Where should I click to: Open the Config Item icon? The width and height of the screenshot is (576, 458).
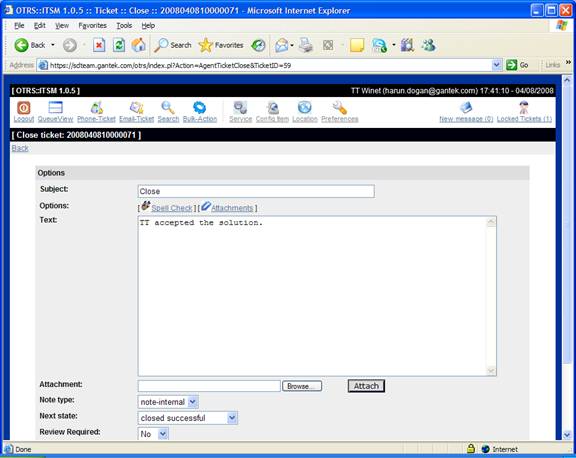pos(272,108)
